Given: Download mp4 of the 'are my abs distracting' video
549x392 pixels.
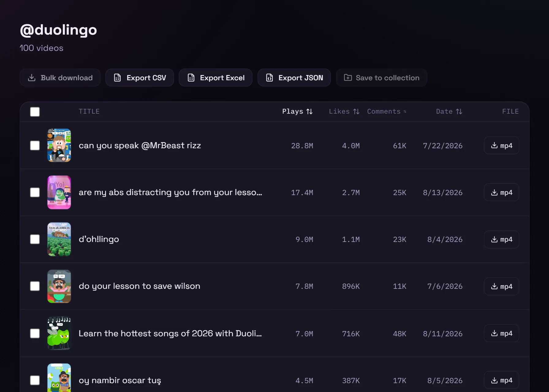Looking at the screenshot, I should coord(502,192).
